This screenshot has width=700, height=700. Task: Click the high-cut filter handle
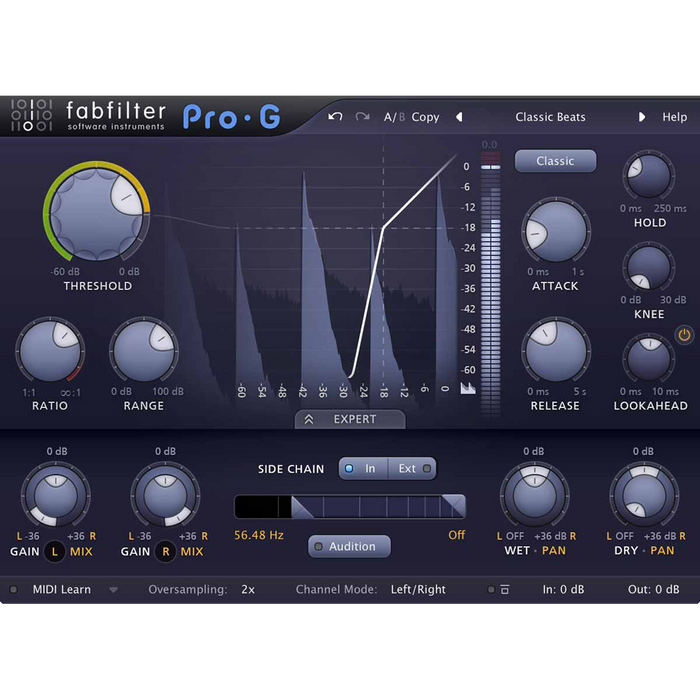[455, 506]
